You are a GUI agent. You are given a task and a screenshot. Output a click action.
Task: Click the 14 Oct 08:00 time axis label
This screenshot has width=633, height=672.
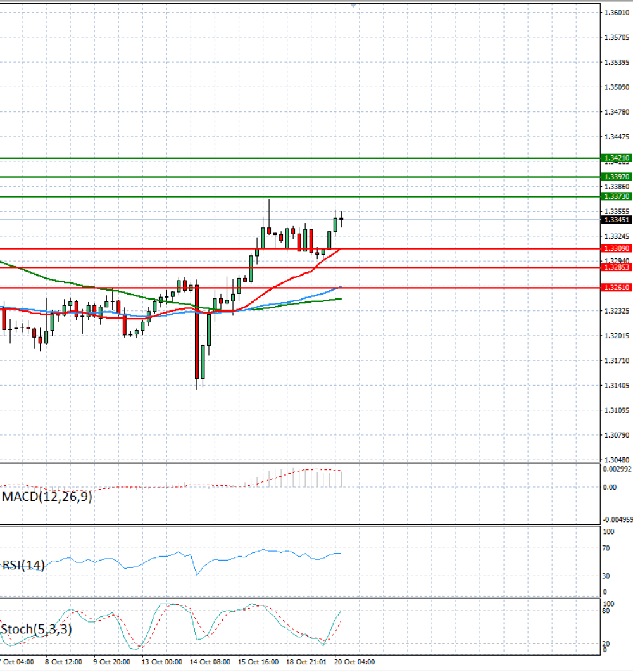(210, 662)
